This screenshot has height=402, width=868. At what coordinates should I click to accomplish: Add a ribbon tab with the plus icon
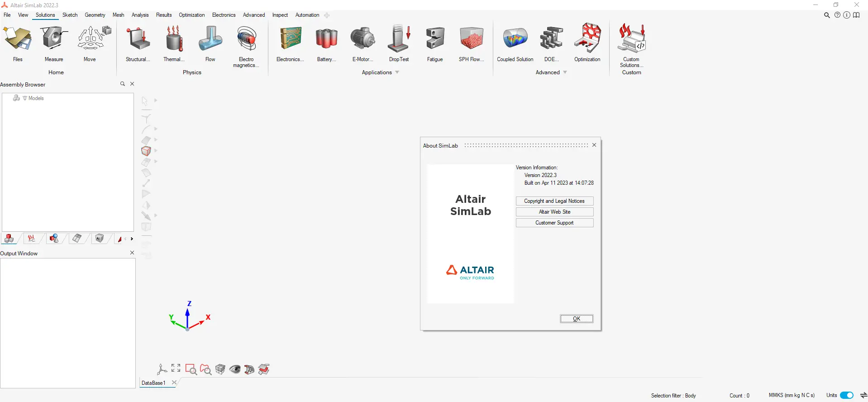coord(327,15)
